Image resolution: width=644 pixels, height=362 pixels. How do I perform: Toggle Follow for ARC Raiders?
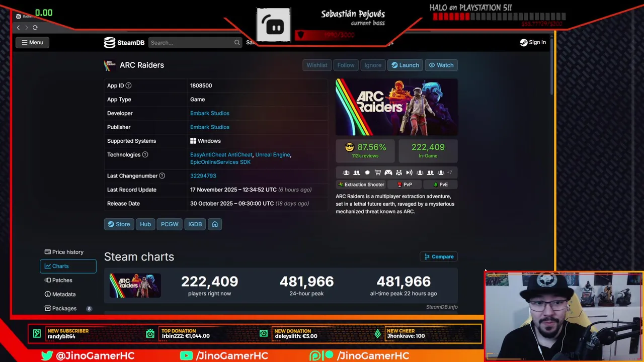point(346,65)
